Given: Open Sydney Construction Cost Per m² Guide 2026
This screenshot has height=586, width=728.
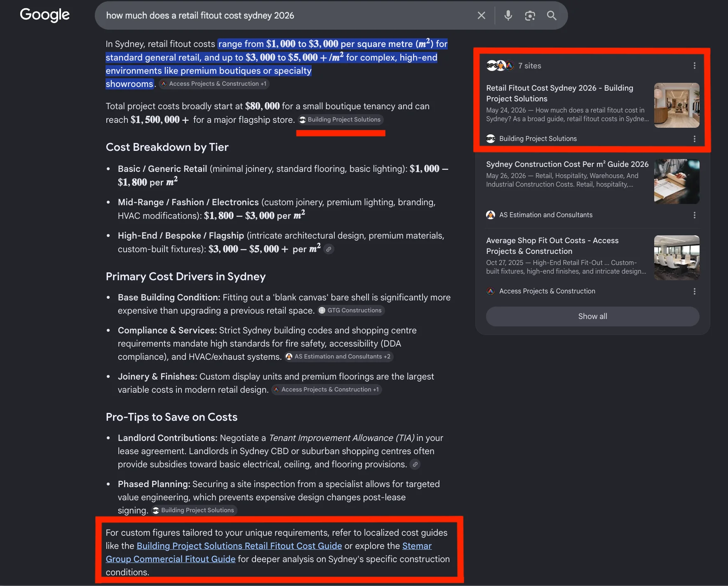Looking at the screenshot, I should point(567,164).
